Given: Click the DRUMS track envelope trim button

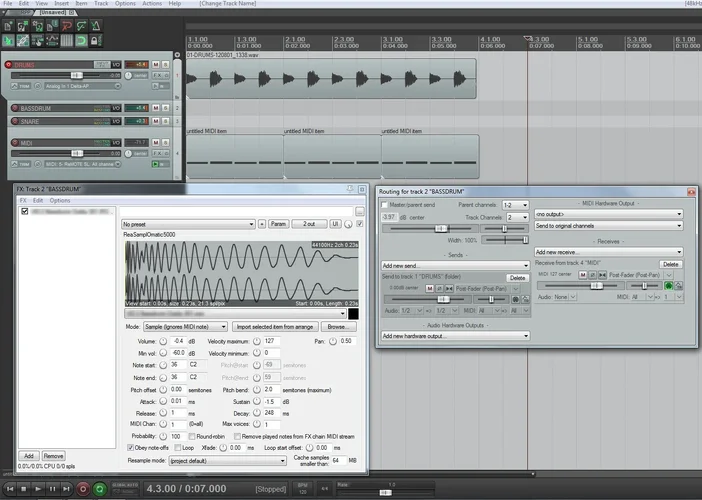Looking at the screenshot, I should 21,86.
